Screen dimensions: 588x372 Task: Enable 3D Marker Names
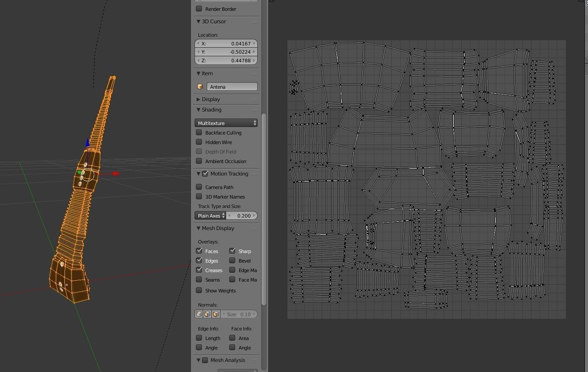[199, 196]
